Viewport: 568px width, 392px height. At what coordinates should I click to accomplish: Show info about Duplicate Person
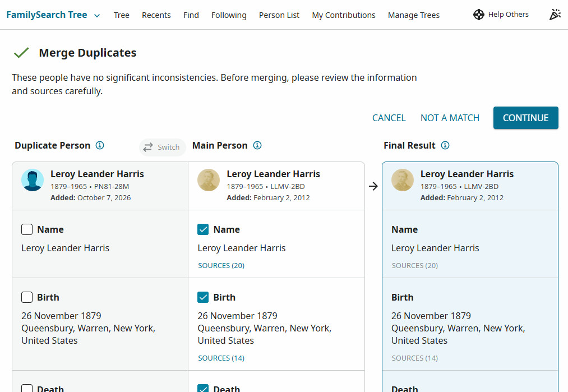[x=100, y=145]
